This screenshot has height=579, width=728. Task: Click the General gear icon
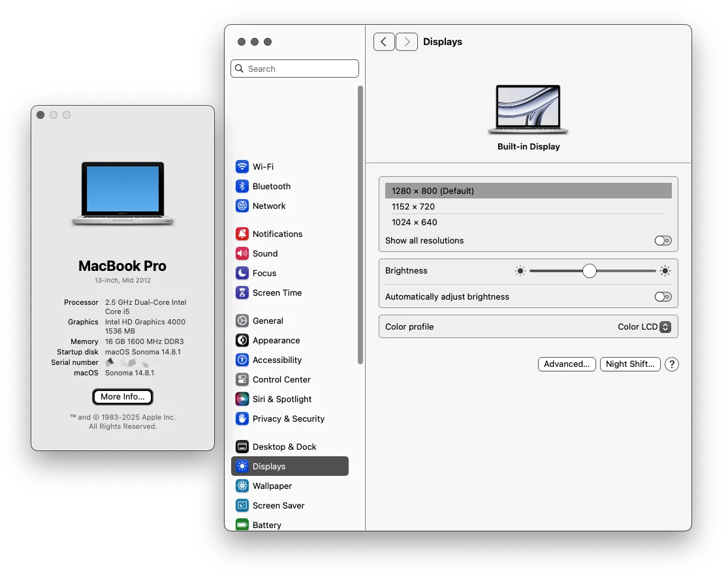[x=242, y=321]
